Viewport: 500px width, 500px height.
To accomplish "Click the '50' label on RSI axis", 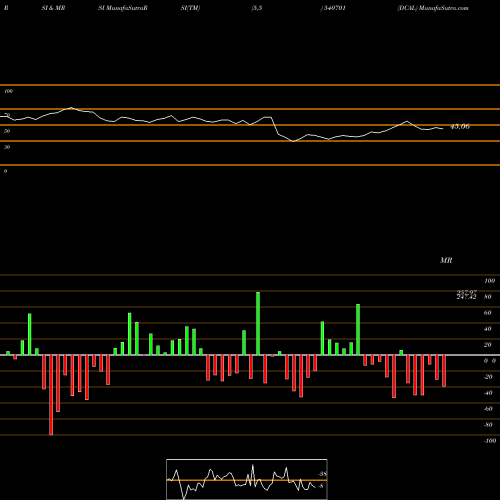I will pos(7,131).
